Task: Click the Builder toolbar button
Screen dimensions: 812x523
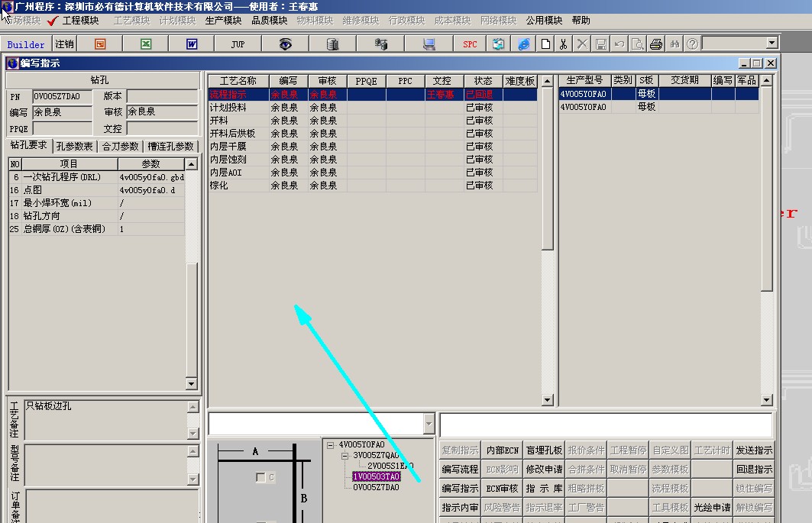Action: click(x=26, y=44)
